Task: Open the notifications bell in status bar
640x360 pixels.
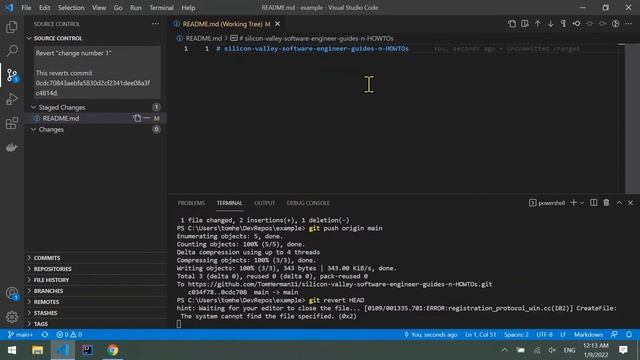Action: point(629,335)
